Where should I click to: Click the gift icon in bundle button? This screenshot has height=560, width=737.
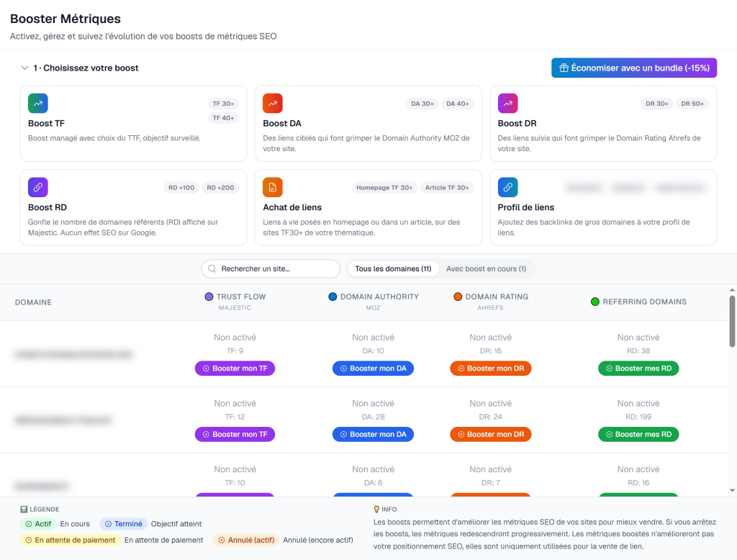564,68
